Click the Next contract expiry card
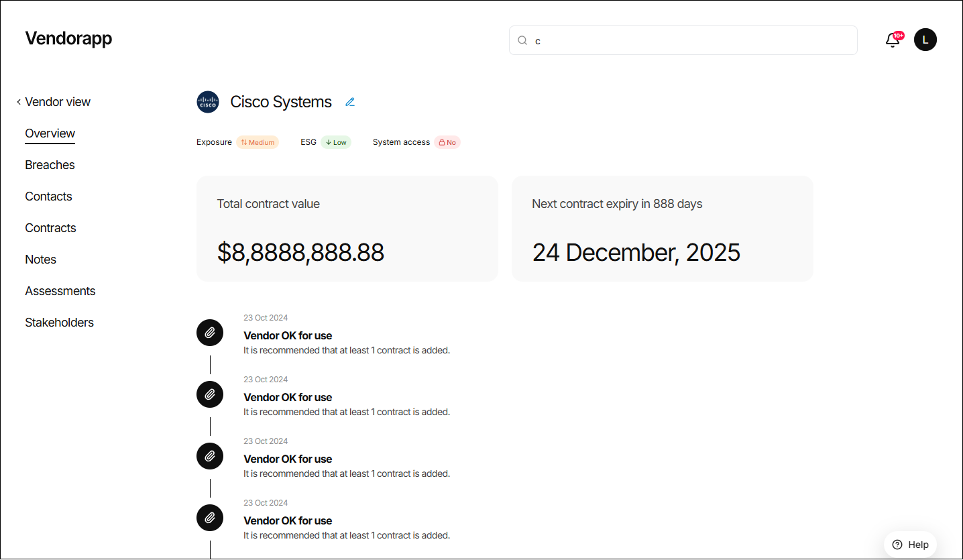This screenshot has width=963, height=560. pyautogui.click(x=663, y=229)
